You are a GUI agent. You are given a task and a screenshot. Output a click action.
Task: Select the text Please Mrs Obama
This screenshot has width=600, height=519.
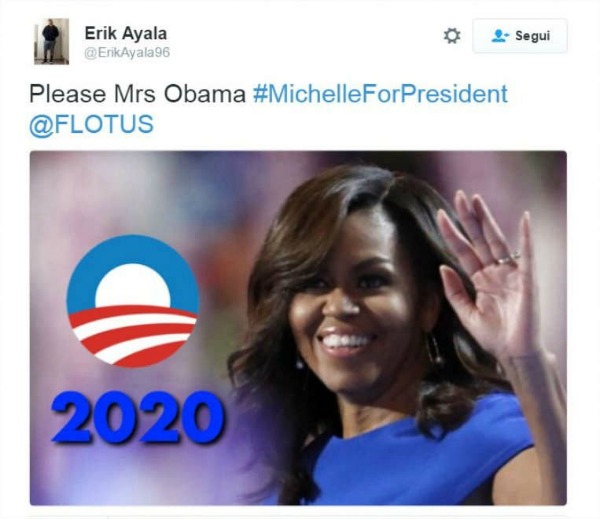click(137, 94)
